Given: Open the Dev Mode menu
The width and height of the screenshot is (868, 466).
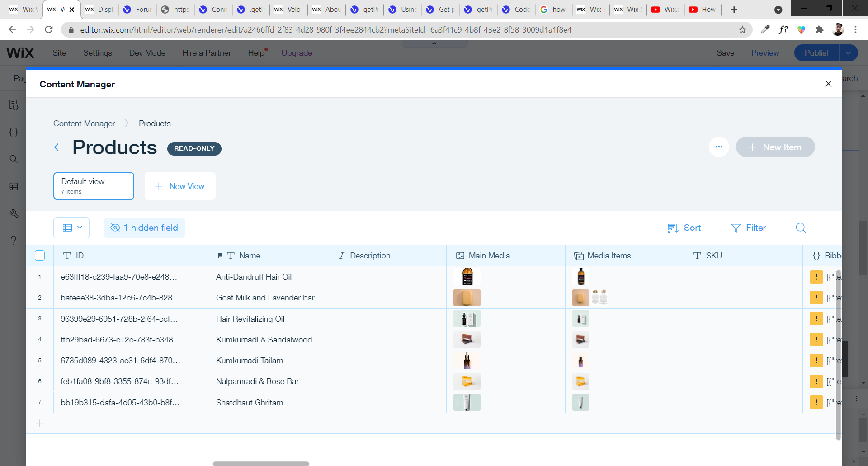Looking at the screenshot, I should click(147, 53).
